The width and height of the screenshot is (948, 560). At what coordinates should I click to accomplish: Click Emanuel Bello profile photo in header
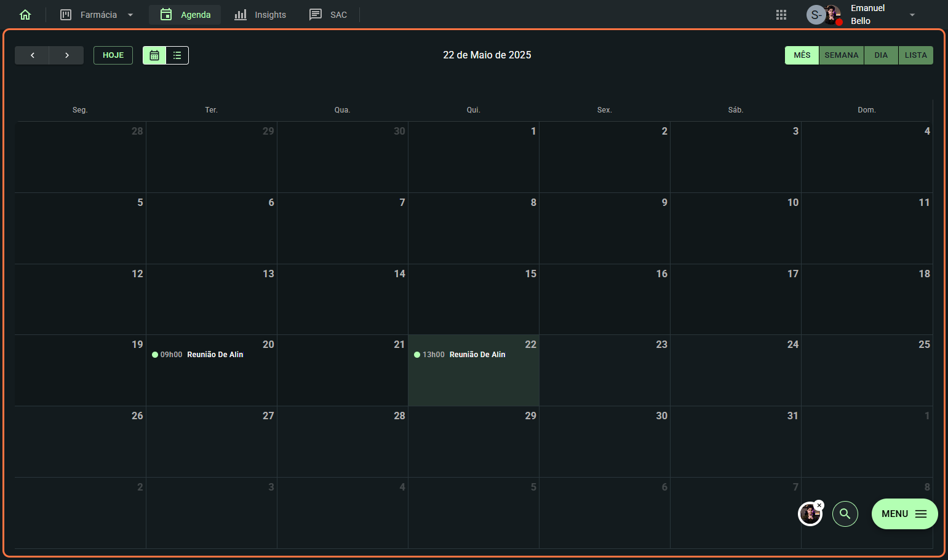tap(833, 15)
